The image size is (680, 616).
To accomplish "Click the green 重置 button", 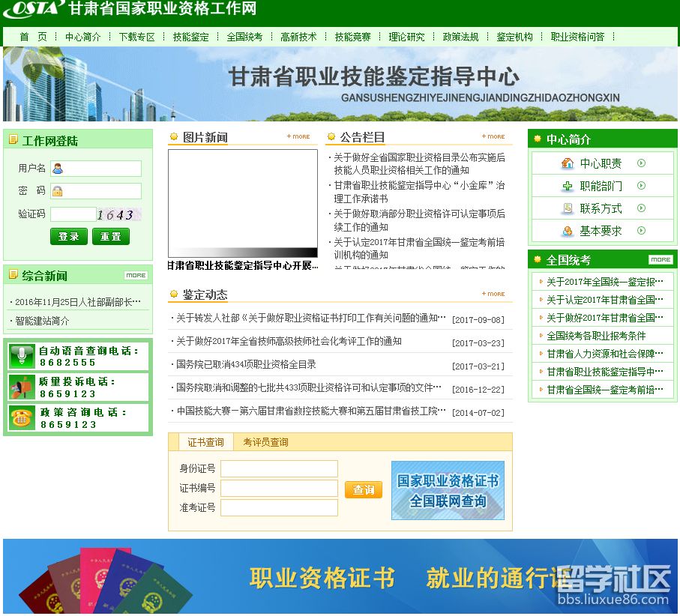I will point(111,237).
